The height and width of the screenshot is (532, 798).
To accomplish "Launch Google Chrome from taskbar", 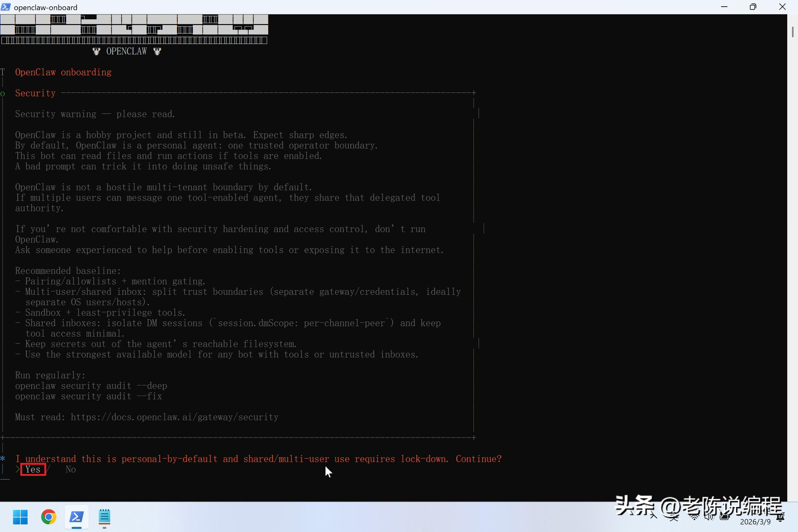I will 48,517.
